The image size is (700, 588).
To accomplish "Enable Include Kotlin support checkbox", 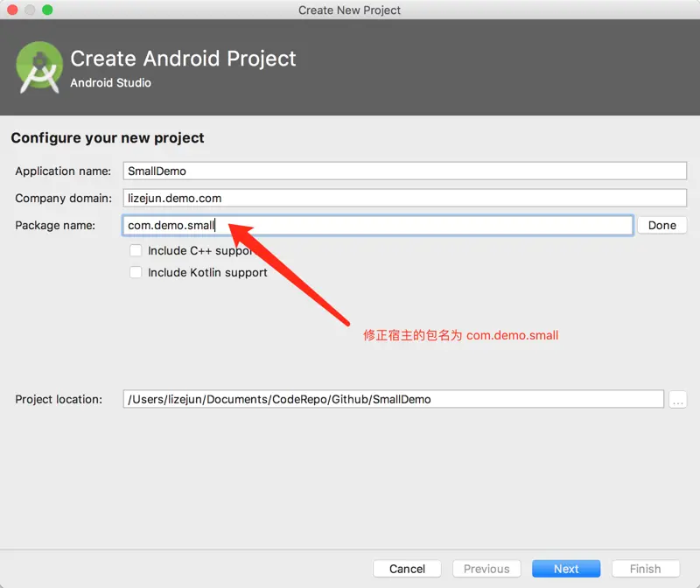I will [136, 272].
